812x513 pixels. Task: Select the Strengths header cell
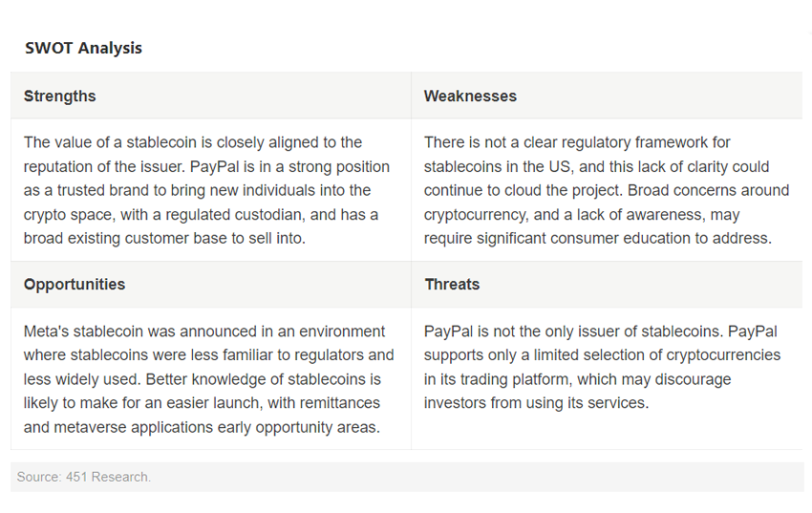[211, 96]
